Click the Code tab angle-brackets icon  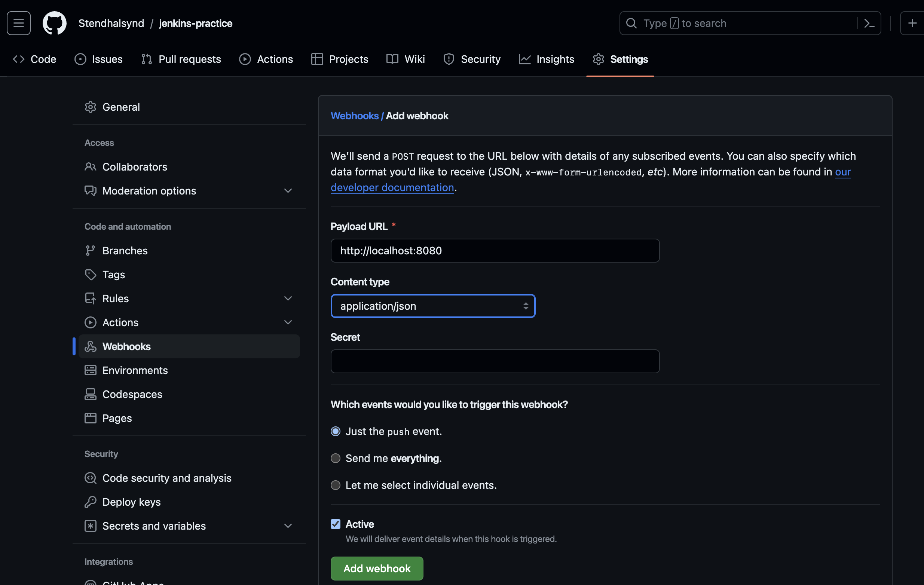tap(18, 59)
